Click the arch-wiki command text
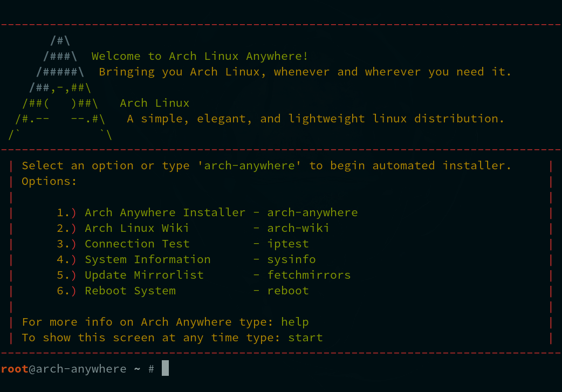Viewport: 562px width, 392px height. click(298, 228)
